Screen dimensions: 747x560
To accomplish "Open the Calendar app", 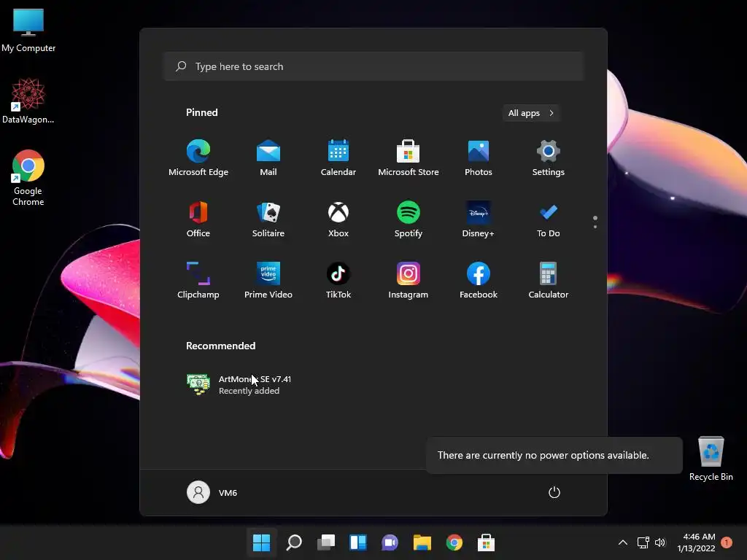I will [x=338, y=158].
